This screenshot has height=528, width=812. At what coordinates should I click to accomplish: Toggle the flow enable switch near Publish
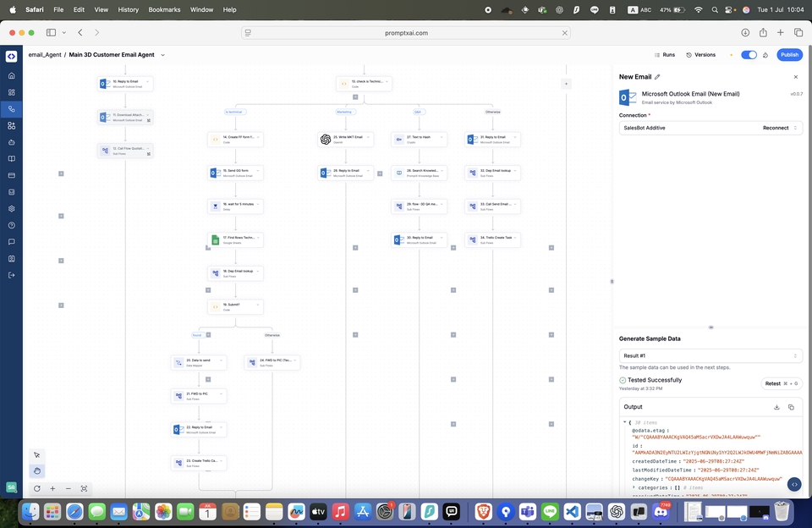(748, 53)
